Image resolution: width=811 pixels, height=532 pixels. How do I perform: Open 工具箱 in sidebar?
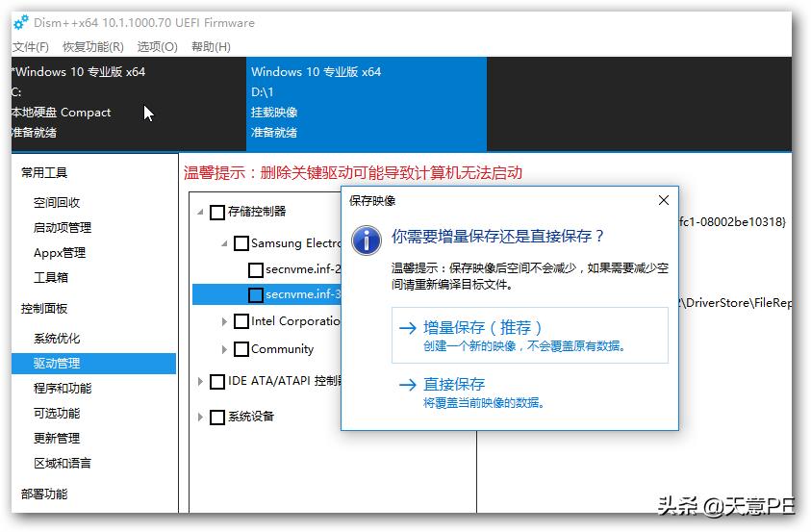[51, 278]
